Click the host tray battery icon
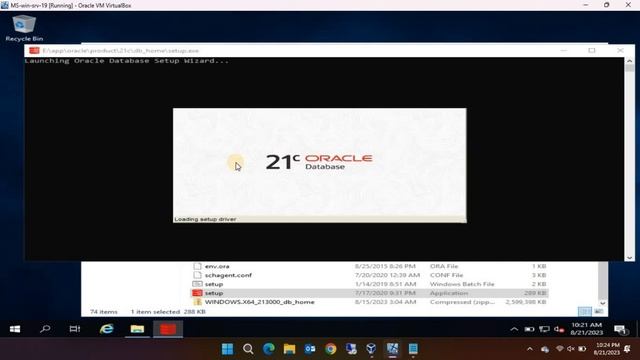 tap(582, 349)
